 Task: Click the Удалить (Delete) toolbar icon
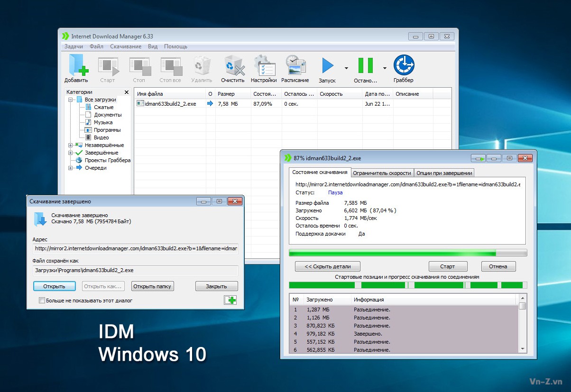[201, 66]
